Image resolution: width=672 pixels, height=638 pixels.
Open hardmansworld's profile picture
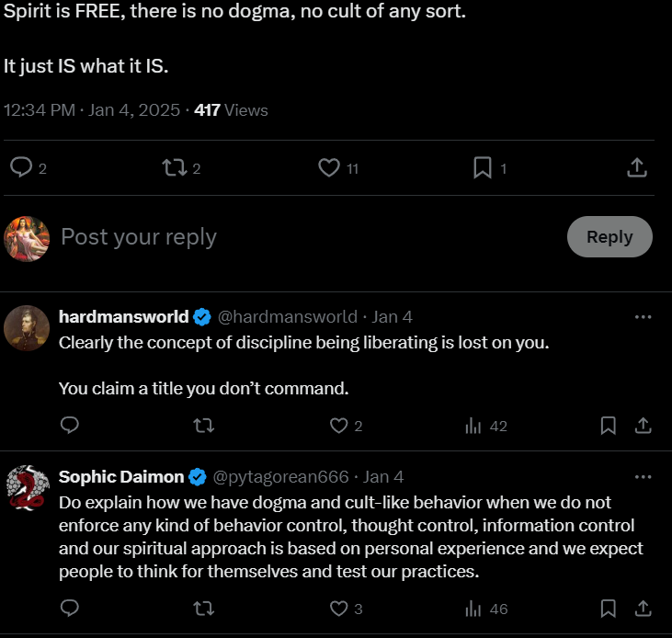(27, 327)
